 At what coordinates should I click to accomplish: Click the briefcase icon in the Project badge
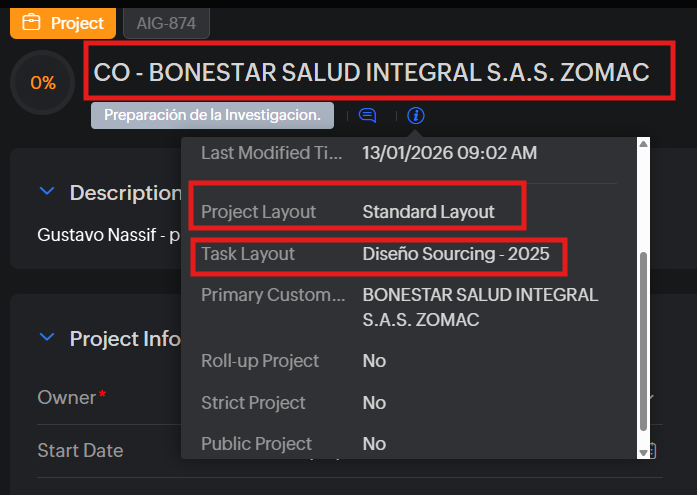[32, 22]
